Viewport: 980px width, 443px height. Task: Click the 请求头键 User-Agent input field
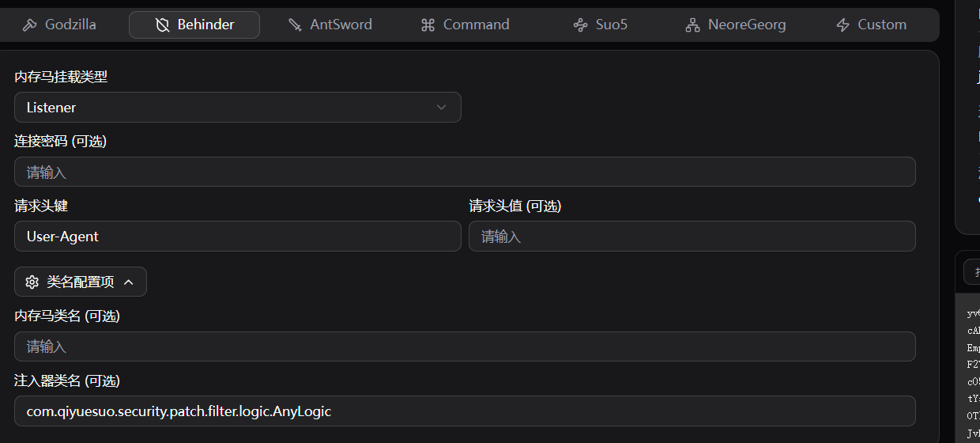pyautogui.click(x=237, y=237)
